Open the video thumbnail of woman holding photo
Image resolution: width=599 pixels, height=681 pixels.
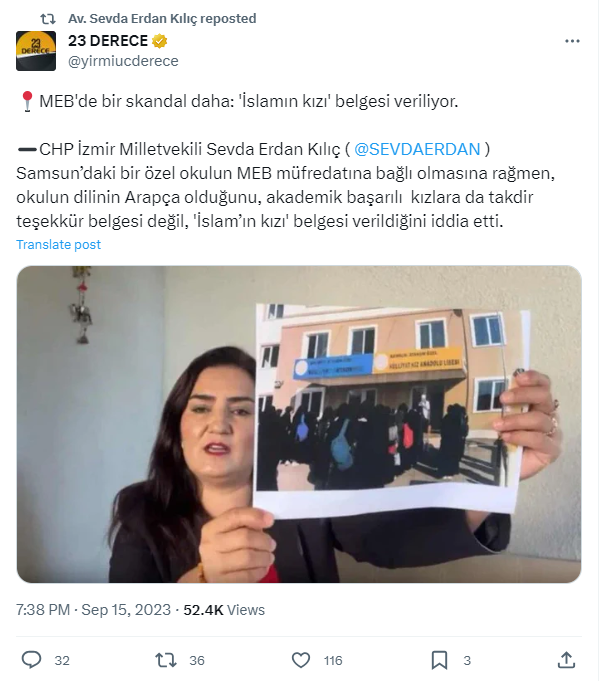click(x=299, y=424)
